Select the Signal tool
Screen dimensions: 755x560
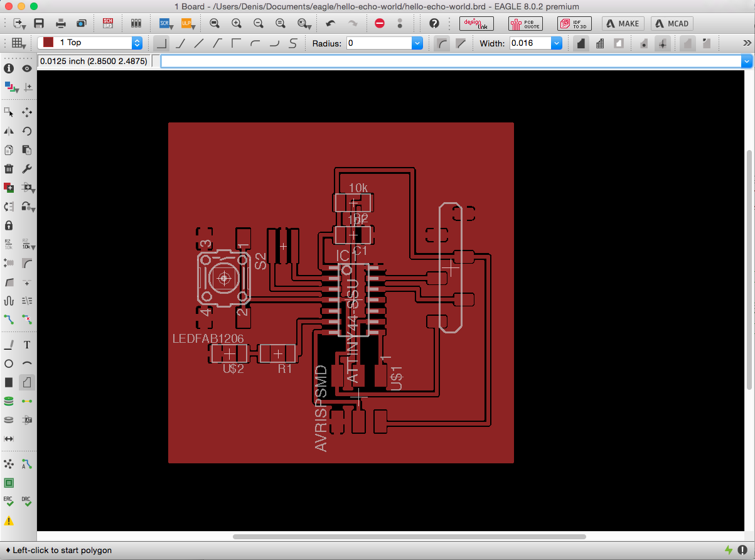point(27,401)
